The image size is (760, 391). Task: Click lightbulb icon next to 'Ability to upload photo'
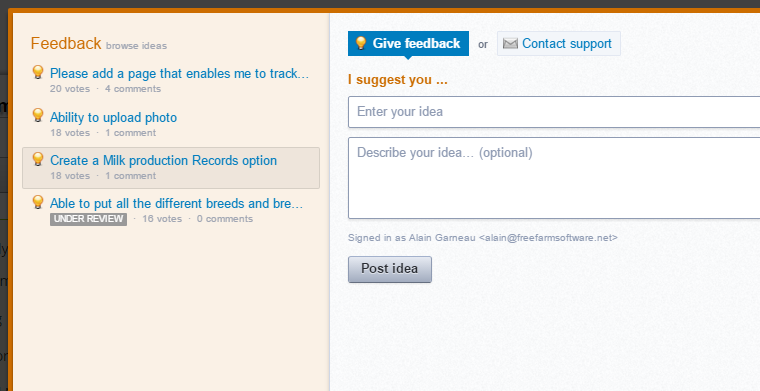click(38, 115)
